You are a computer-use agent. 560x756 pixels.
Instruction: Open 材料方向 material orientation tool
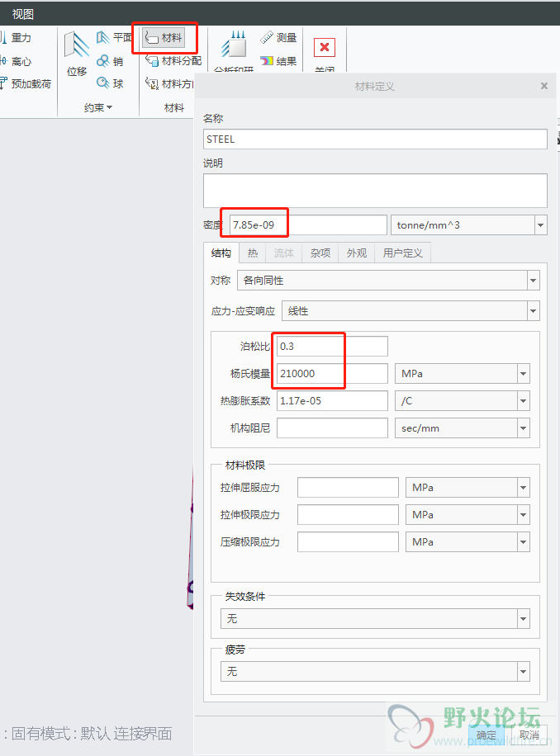(x=169, y=83)
